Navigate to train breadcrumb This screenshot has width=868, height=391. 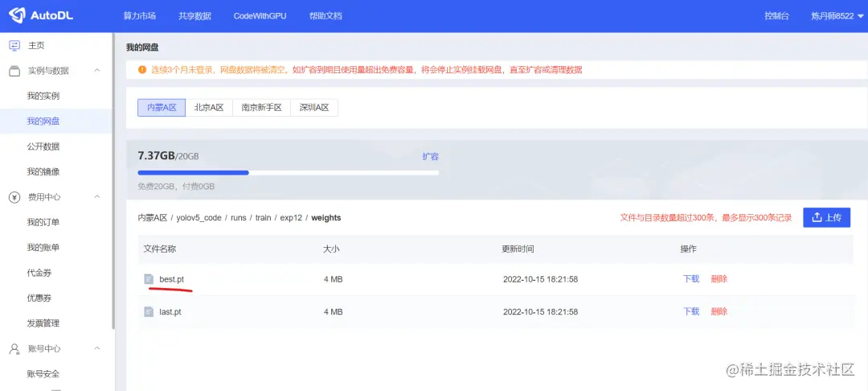(x=263, y=218)
